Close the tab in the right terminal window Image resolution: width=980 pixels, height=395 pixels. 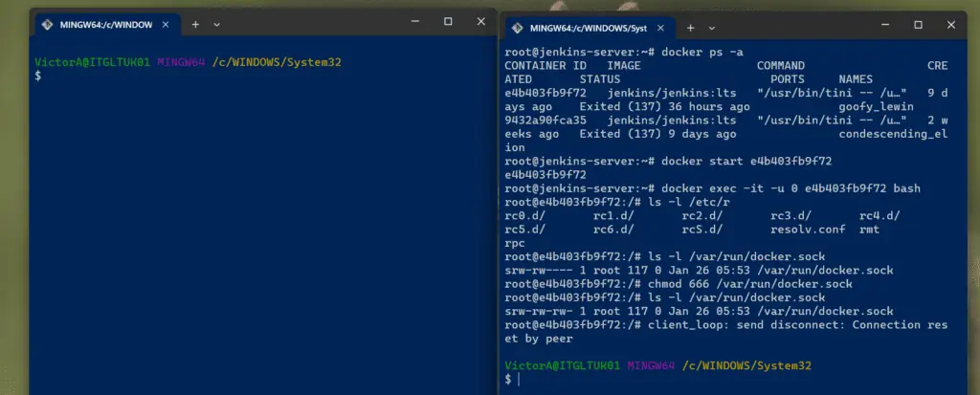(x=661, y=28)
